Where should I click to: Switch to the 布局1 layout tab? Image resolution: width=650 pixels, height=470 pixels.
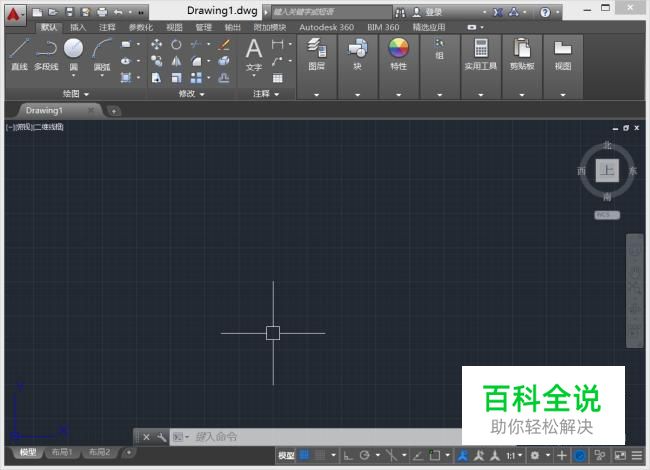(62, 452)
